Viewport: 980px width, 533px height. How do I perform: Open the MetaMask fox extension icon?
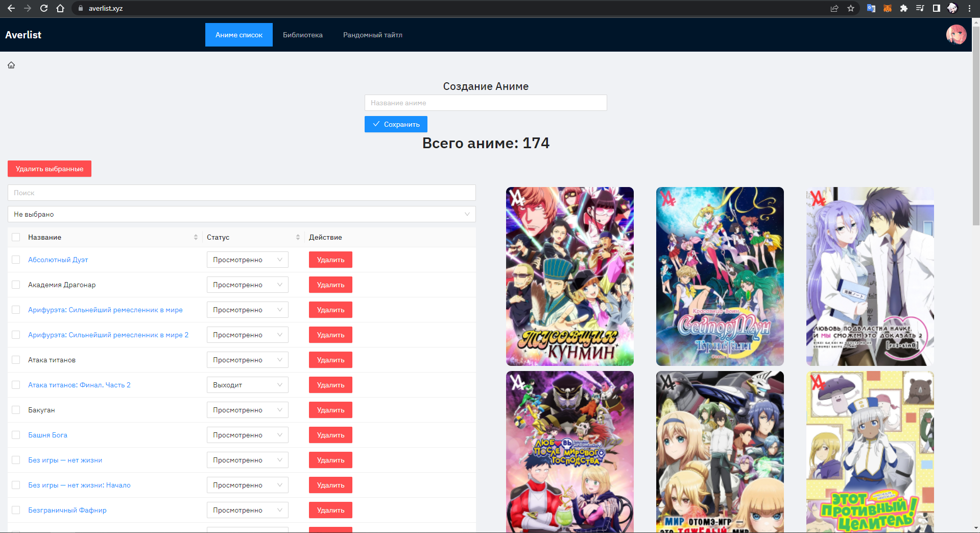888,8
